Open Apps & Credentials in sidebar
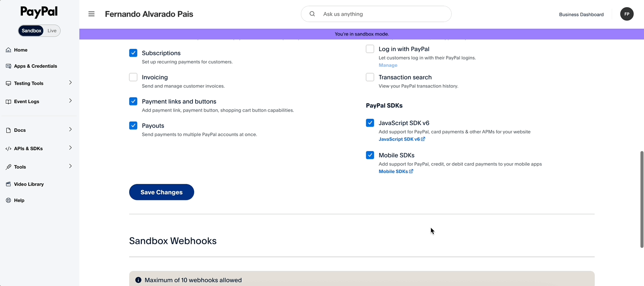The image size is (644, 286). 35,66
